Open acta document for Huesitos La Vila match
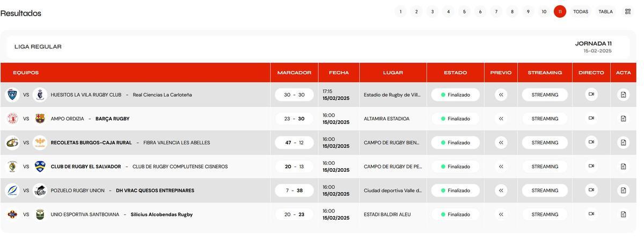 pos(624,95)
